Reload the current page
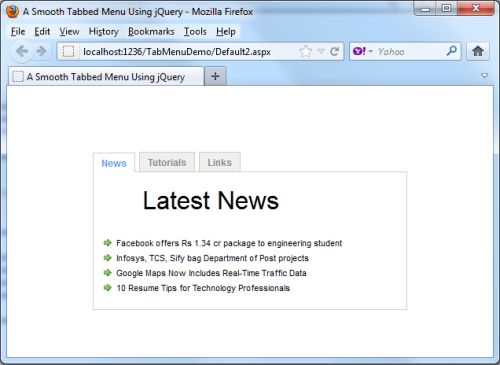The width and height of the screenshot is (500, 365). pos(334,51)
